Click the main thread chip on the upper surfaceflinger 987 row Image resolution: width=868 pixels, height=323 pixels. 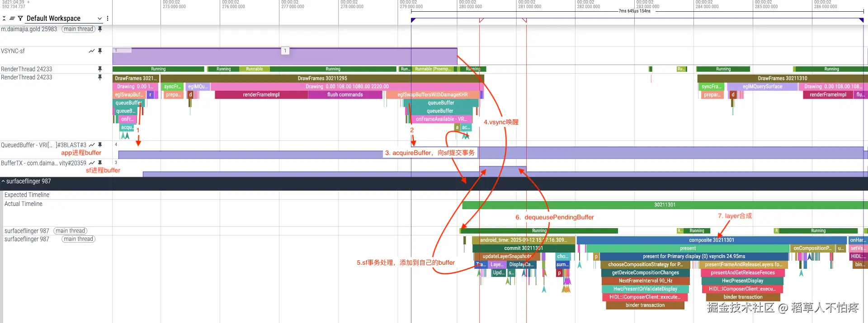(71, 231)
